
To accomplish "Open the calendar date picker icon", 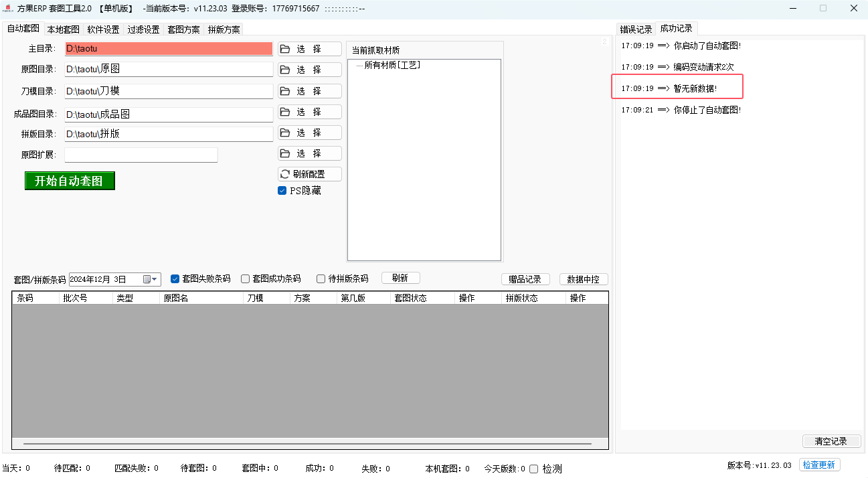I will 147,279.
